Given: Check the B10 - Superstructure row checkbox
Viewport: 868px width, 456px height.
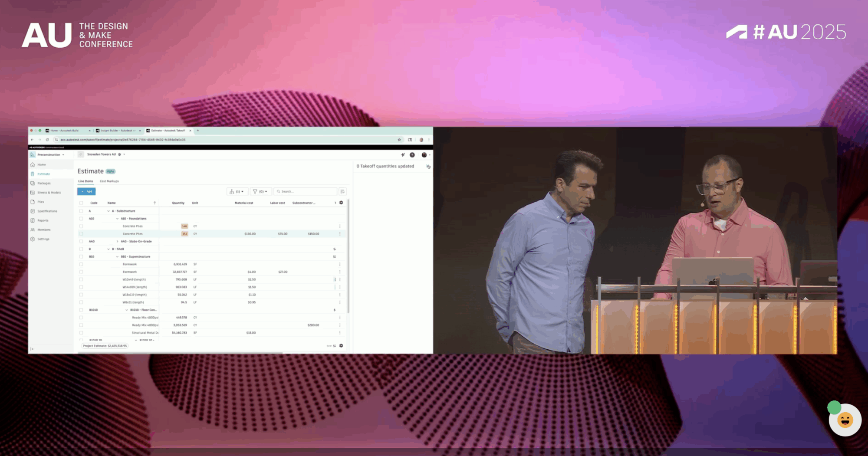Looking at the screenshot, I should click(x=81, y=257).
